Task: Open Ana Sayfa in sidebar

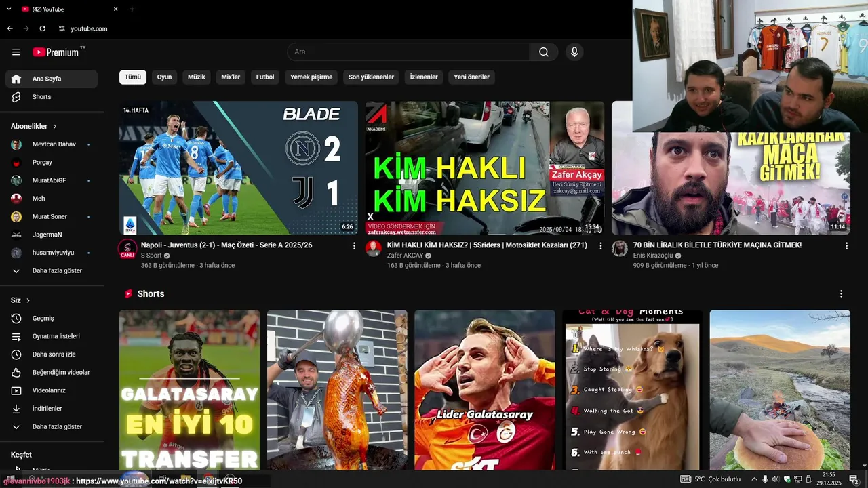Action: tap(52, 79)
